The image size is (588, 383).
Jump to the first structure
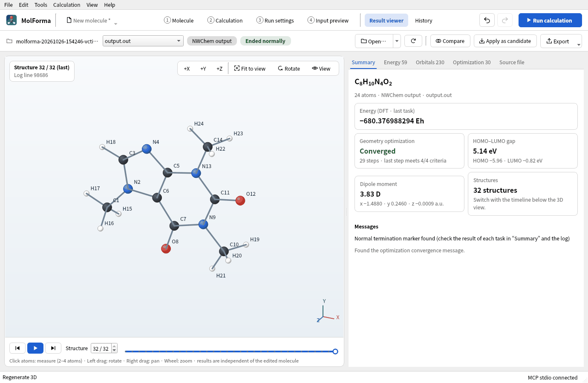tap(17, 348)
